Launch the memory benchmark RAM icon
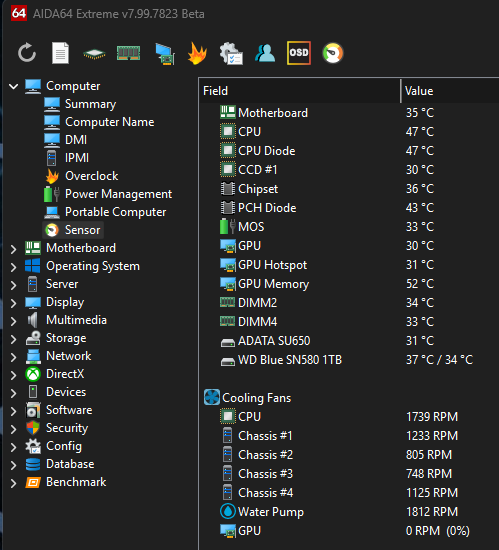Screen dimensions: 499x550 (x=128, y=53)
